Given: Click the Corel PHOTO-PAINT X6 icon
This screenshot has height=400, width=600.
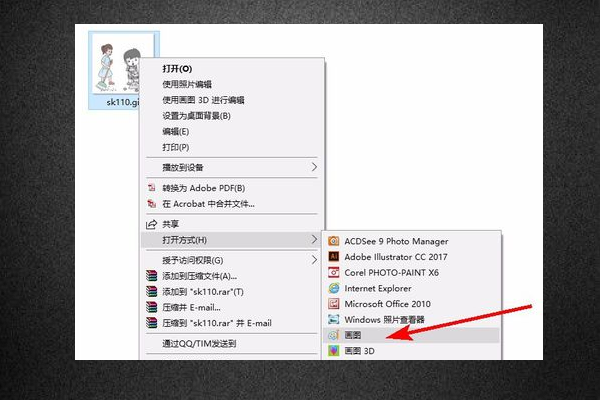Looking at the screenshot, I should tap(334, 273).
